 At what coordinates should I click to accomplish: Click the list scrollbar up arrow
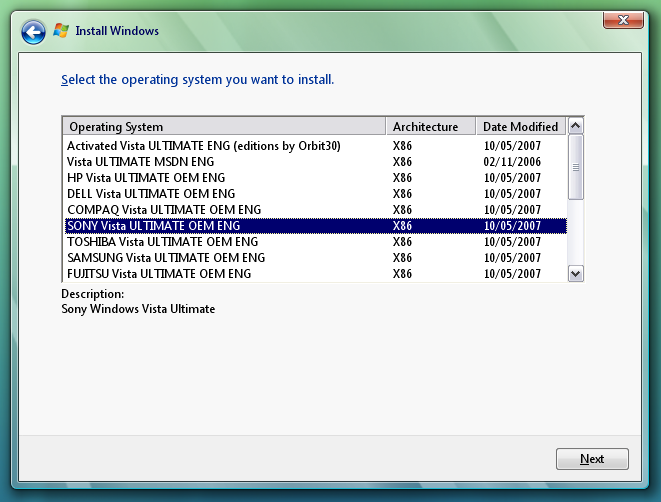576,127
